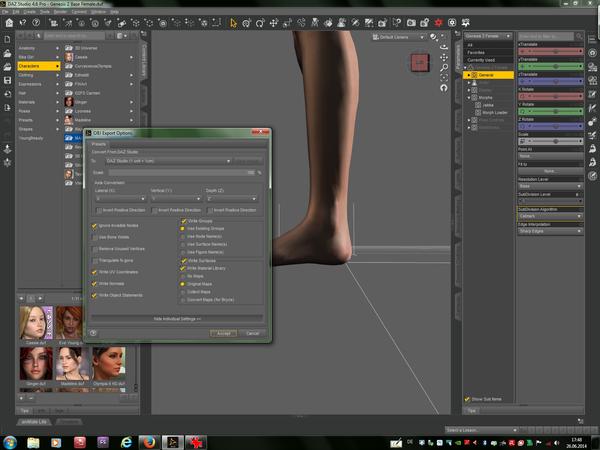600x450 pixels.
Task: Open the Resolution Level dropdown
Action: (x=550, y=186)
